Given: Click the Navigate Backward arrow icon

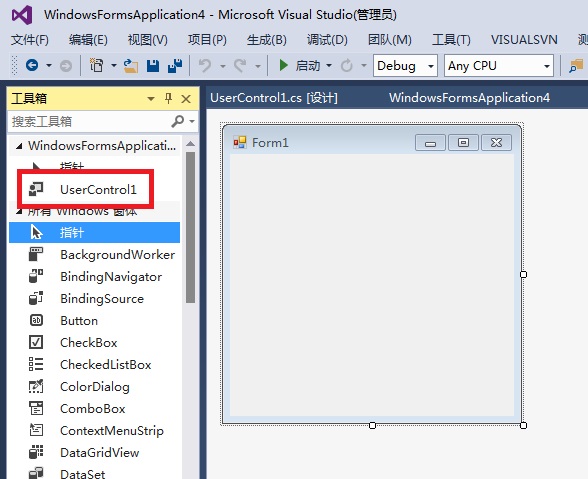Looking at the screenshot, I should click(x=32, y=65).
